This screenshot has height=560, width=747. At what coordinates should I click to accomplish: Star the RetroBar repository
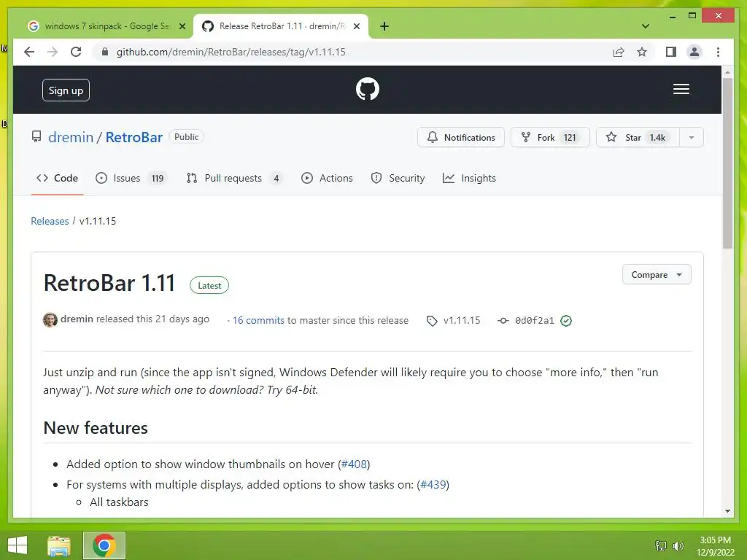pos(638,137)
